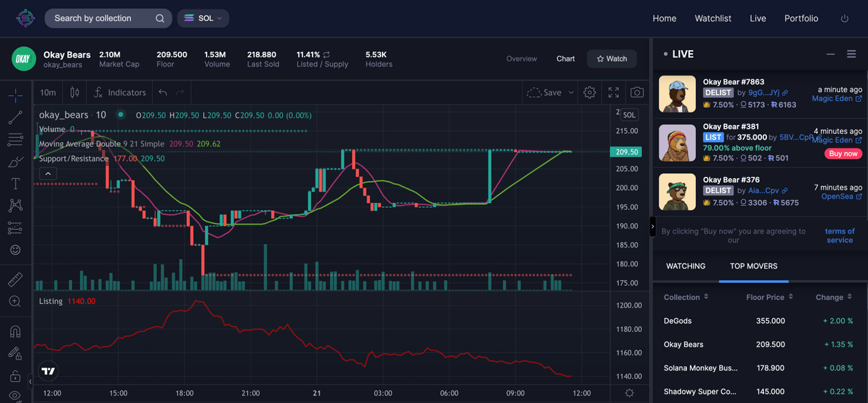Open time axis settings gear

click(629, 393)
